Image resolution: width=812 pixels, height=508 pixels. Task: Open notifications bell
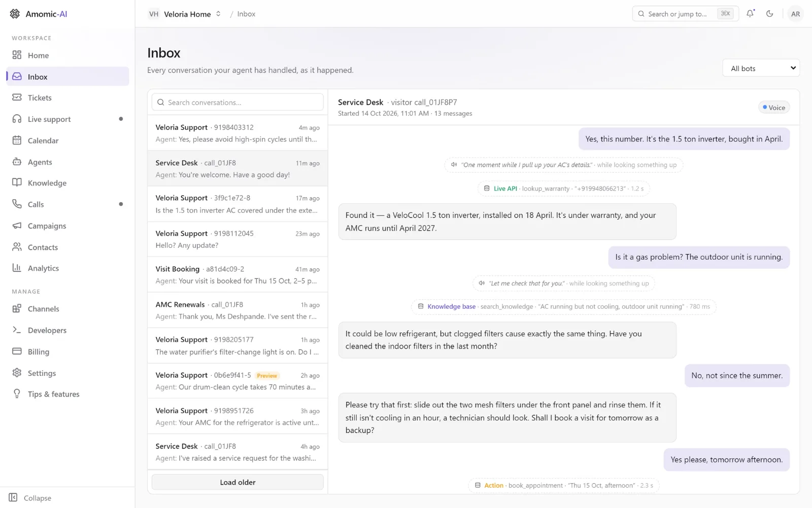click(750, 14)
